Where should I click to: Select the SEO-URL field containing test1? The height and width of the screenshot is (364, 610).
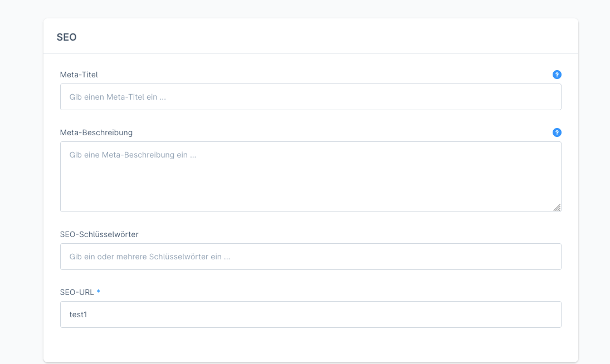[310, 314]
